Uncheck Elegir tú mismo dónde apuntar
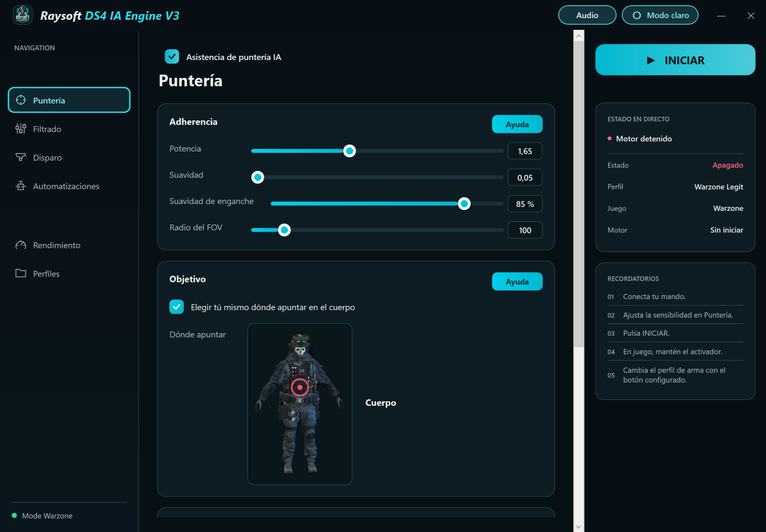 click(177, 307)
